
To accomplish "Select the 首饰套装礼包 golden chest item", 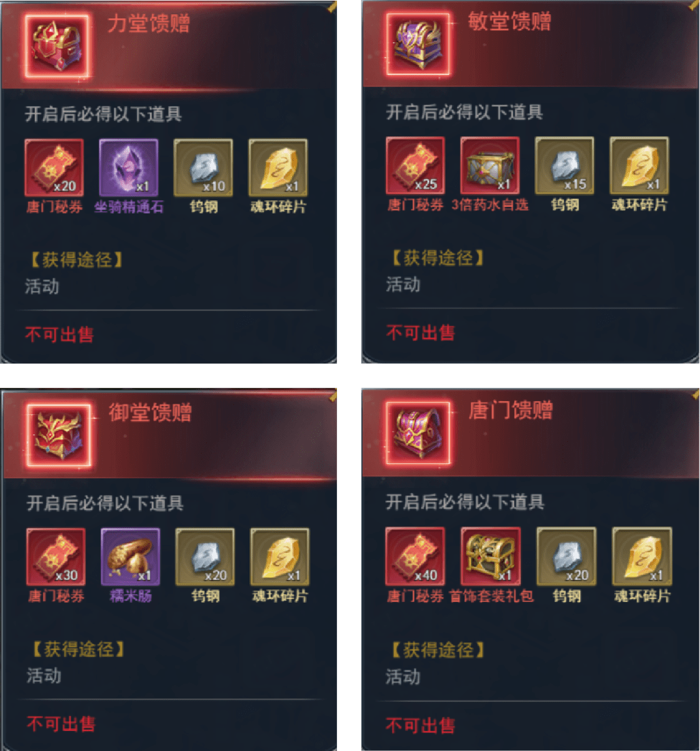I will (491, 556).
